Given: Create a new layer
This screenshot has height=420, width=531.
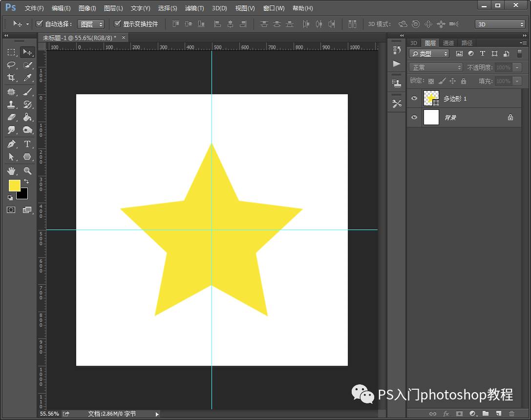Looking at the screenshot, I should pos(498,414).
